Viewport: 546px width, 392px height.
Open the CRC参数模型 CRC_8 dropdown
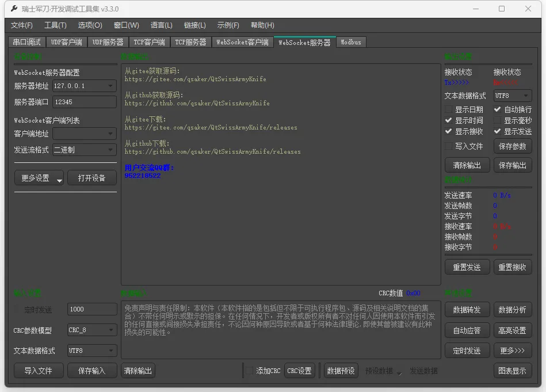coord(92,330)
